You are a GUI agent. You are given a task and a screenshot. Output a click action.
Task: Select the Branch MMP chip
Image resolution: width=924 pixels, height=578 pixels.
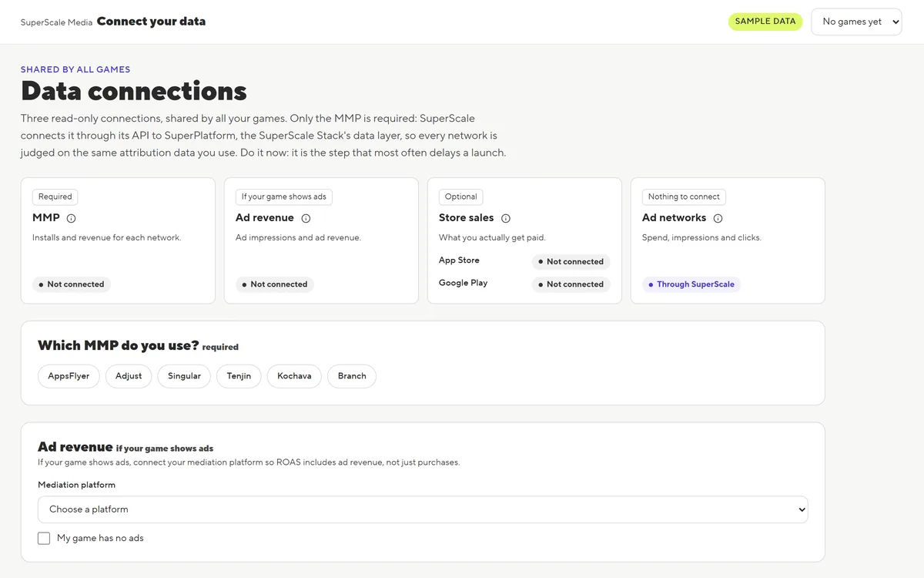(352, 376)
